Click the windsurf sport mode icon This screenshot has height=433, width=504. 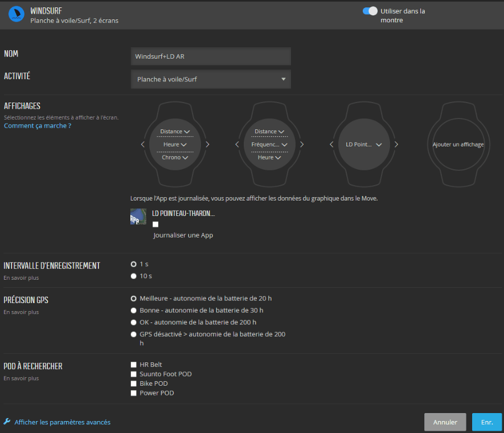click(16, 15)
